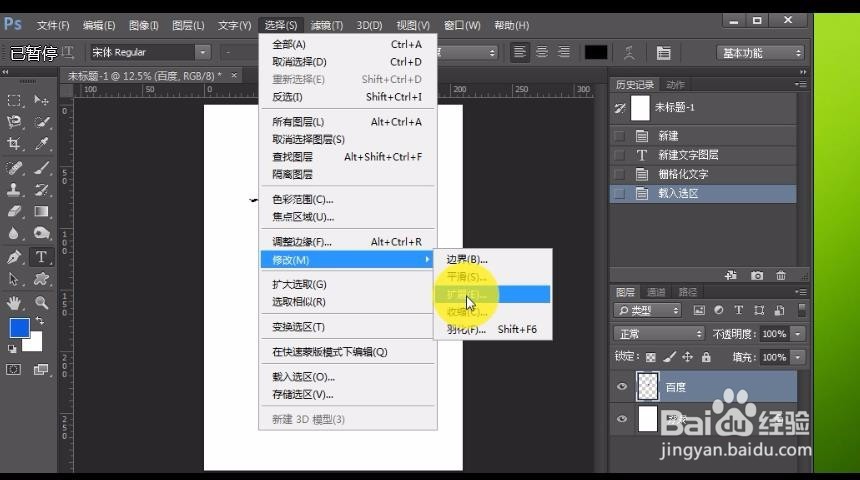Open the 填充 fill dropdown arrow
860x480 pixels.
[798, 357]
